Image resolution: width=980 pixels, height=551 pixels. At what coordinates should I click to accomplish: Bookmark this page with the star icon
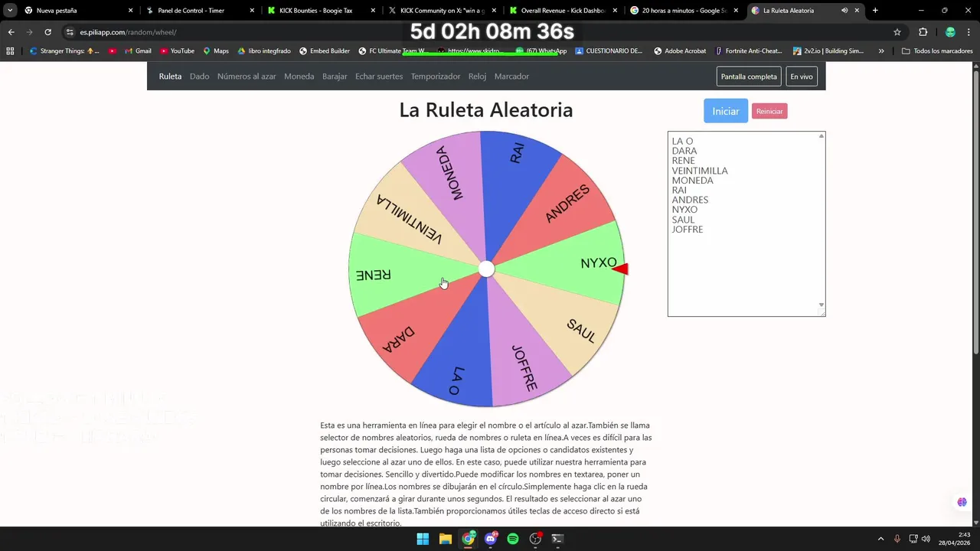click(897, 32)
